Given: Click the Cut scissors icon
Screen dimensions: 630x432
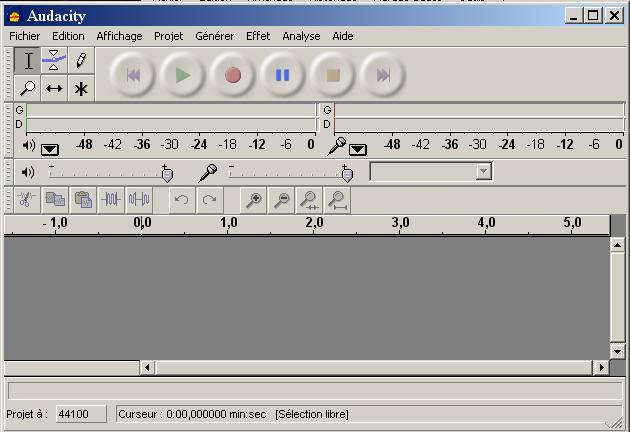Looking at the screenshot, I should (x=26, y=199).
